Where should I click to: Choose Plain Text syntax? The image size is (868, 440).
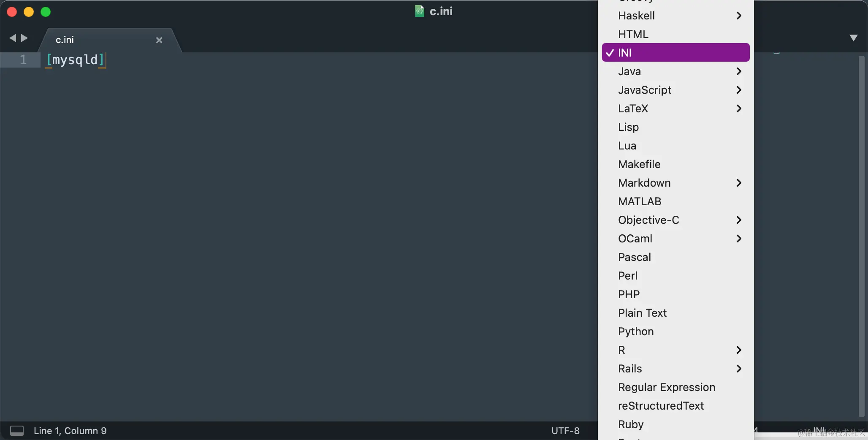(675, 313)
